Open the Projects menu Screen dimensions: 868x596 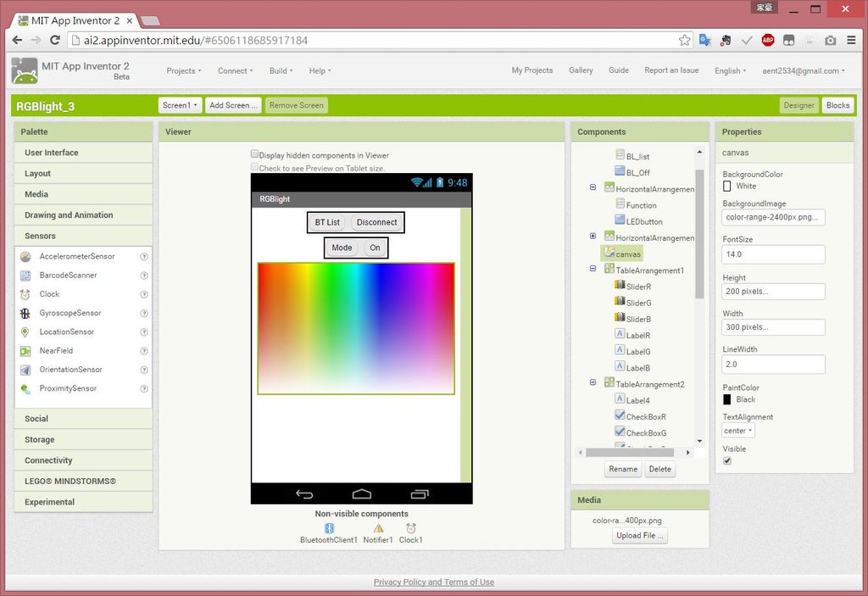pyautogui.click(x=184, y=70)
